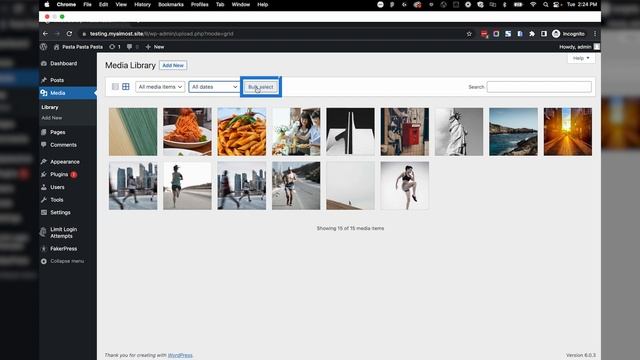Open the All dates dropdown
Viewport: 640px width, 360px height.
pyautogui.click(x=214, y=87)
